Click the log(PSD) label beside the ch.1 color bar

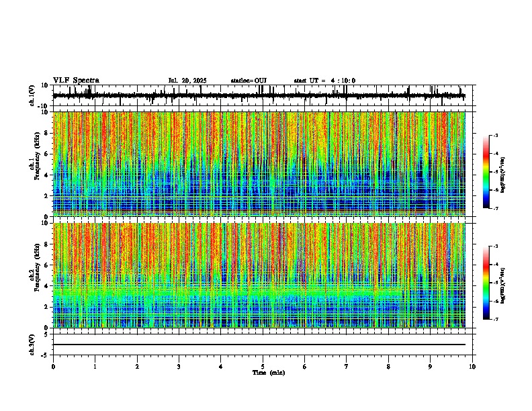(x=503, y=175)
